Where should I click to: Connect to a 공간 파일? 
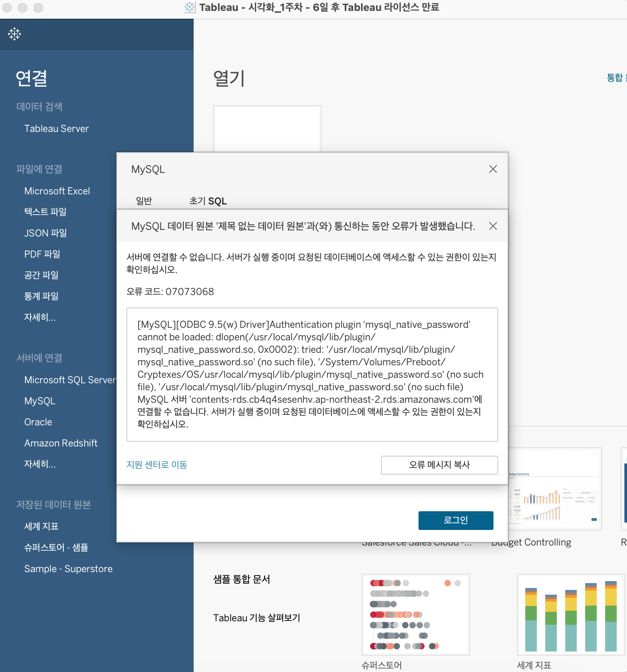[41, 275]
